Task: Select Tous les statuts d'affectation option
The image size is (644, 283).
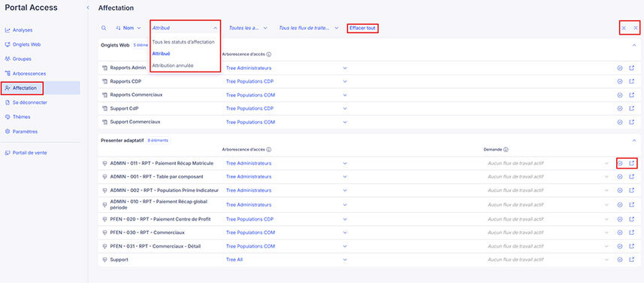Action: 183,42
